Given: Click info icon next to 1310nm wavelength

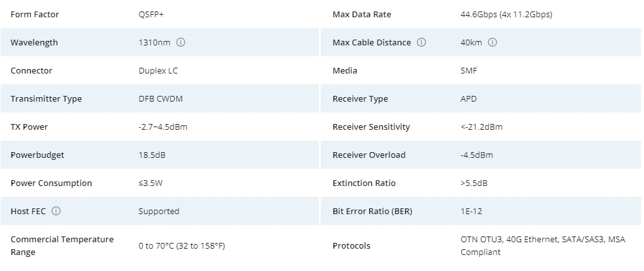Looking at the screenshot, I should 181,43.
